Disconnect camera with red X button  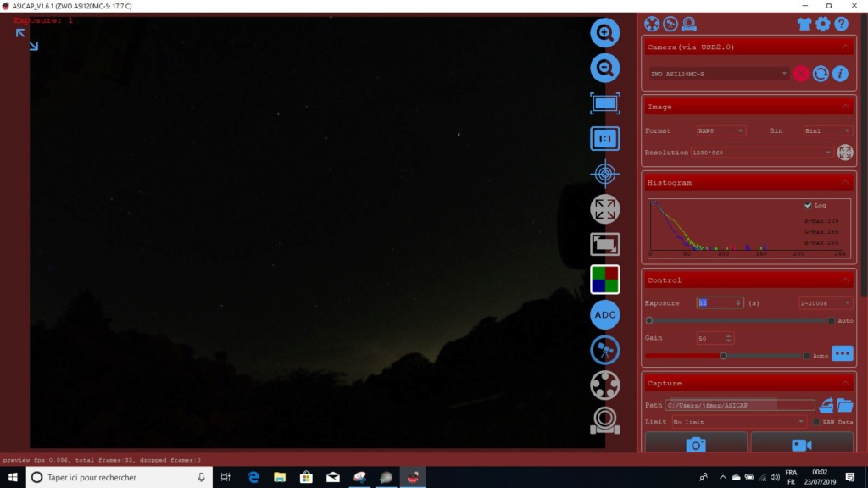point(801,74)
